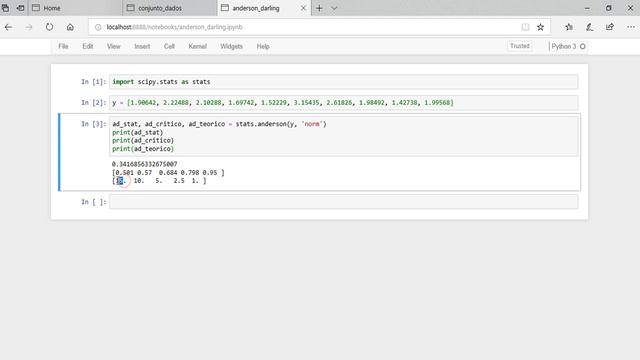Minimize the browser window
The width and height of the screenshot is (640, 360).
(x=587, y=8)
